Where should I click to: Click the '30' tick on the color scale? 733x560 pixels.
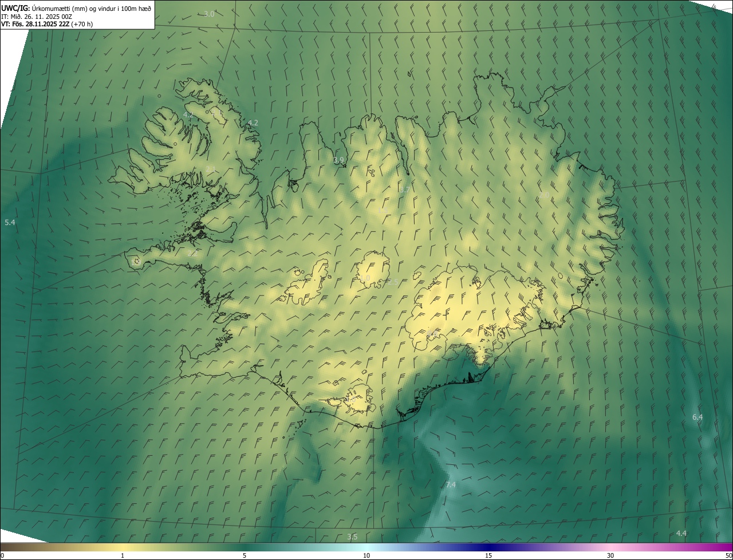(x=610, y=556)
